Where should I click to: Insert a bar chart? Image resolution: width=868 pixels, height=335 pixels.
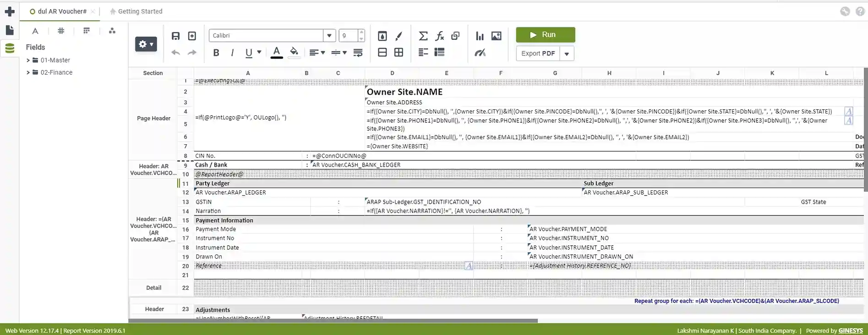point(480,36)
